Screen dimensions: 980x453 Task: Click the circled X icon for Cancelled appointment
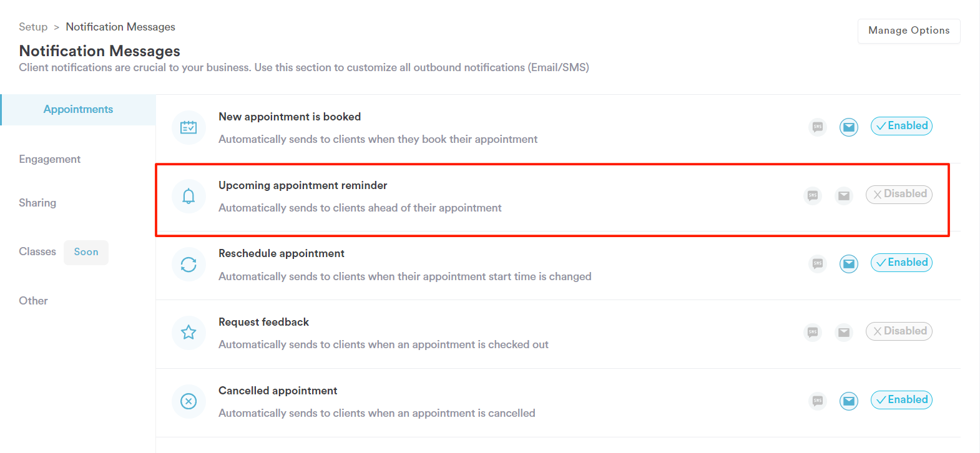pyautogui.click(x=189, y=401)
